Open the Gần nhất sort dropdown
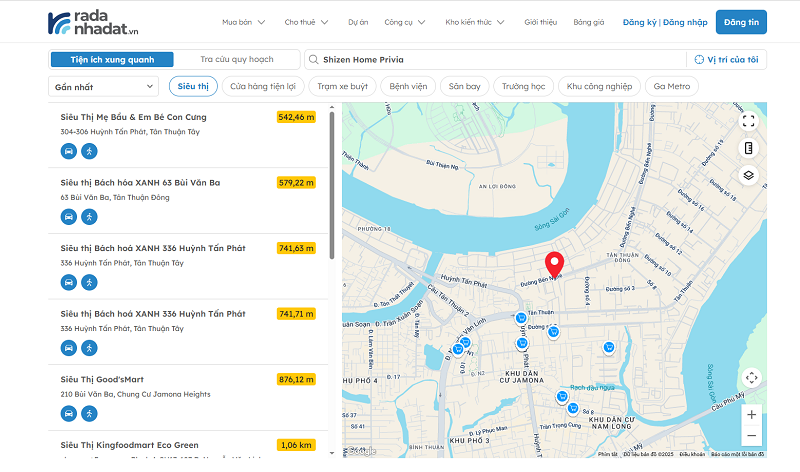This screenshot has height=472, width=800. 104,87
